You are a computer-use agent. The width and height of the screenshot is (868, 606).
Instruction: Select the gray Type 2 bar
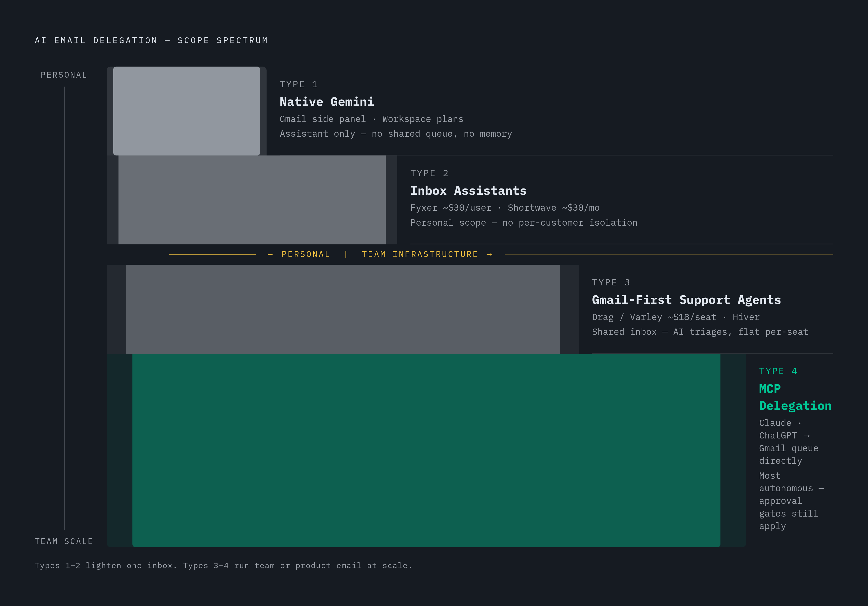pyautogui.click(x=252, y=200)
